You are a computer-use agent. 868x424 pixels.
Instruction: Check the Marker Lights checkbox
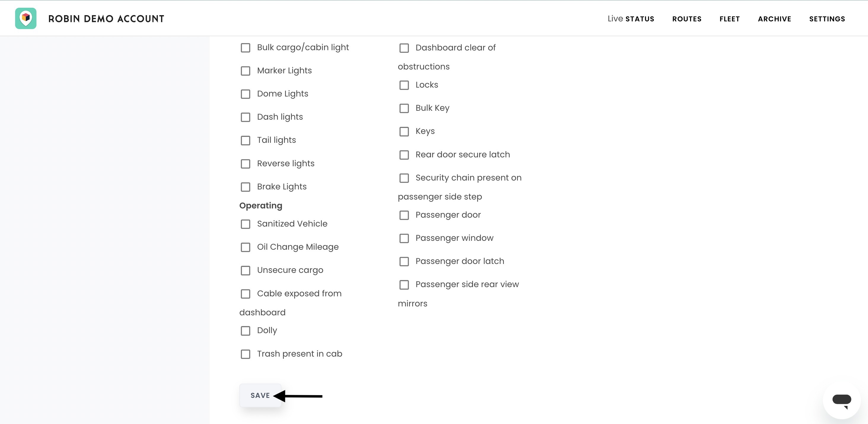[x=246, y=71]
